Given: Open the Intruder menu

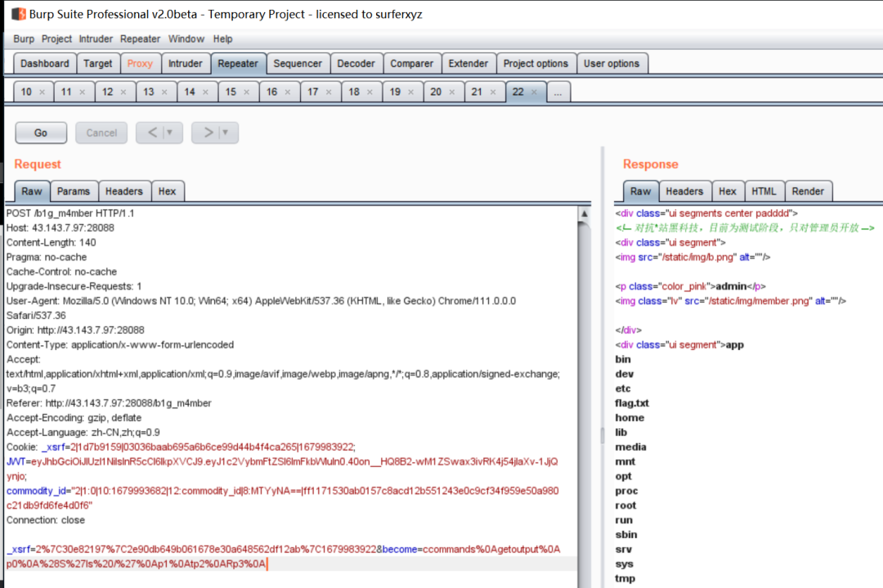Looking at the screenshot, I should (96, 39).
